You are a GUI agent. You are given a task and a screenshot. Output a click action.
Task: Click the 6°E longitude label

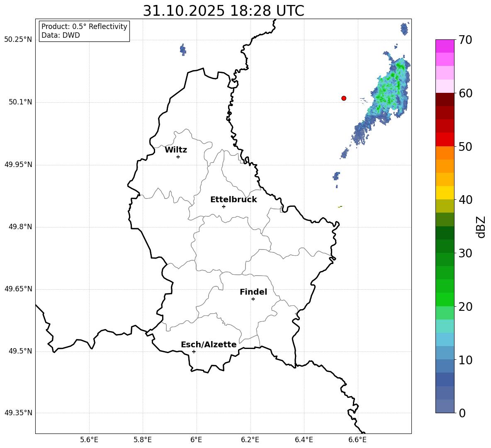point(196,440)
